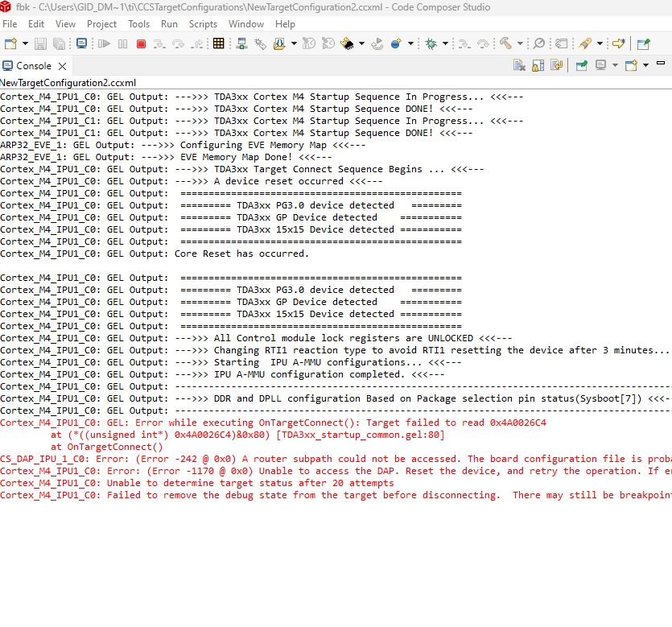672x627 pixels.
Task: Expand the Open Console dropdown arrow
Action: pos(645,65)
